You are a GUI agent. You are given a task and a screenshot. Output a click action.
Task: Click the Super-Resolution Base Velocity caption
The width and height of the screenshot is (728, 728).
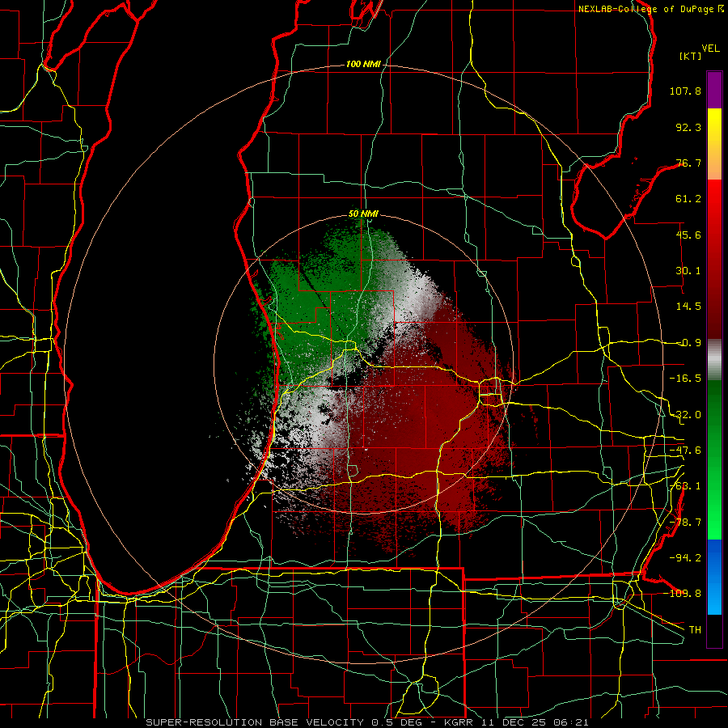click(x=366, y=722)
